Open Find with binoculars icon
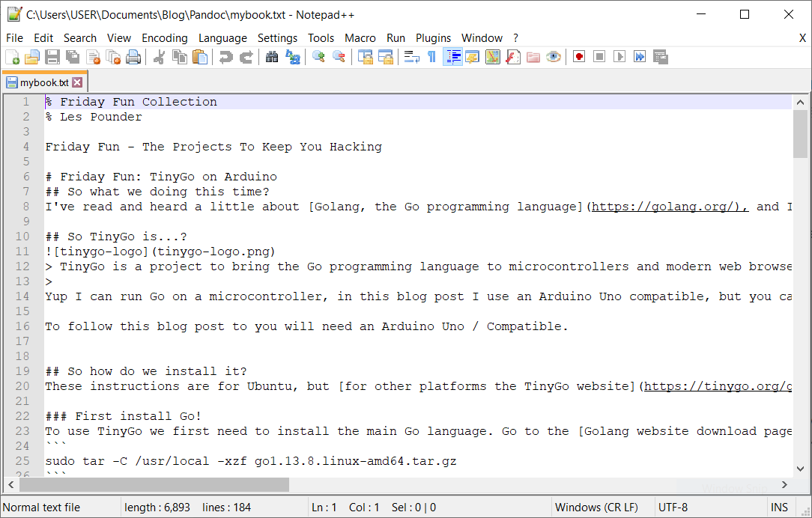Image resolution: width=812 pixels, height=518 pixels. tap(272, 57)
